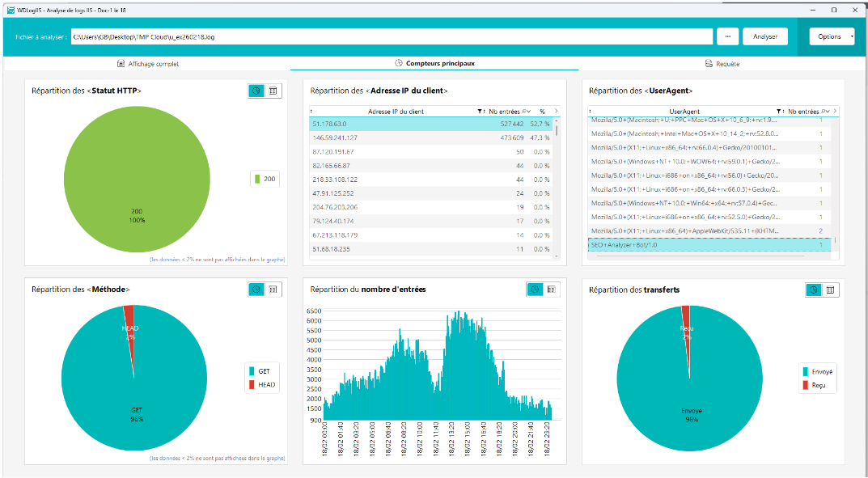Show Statut HTTP as table view
Viewport: 868px width, 478px height.
click(x=273, y=91)
